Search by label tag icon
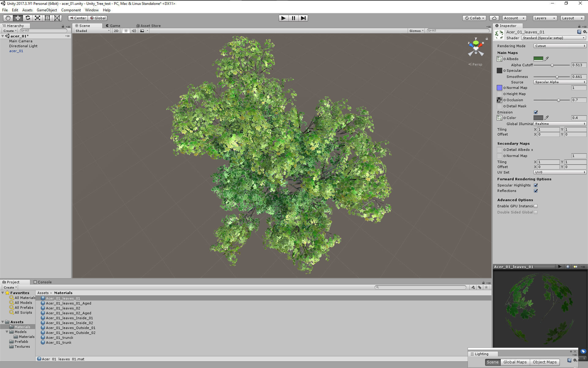This screenshot has width=588, height=368. click(x=480, y=287)
